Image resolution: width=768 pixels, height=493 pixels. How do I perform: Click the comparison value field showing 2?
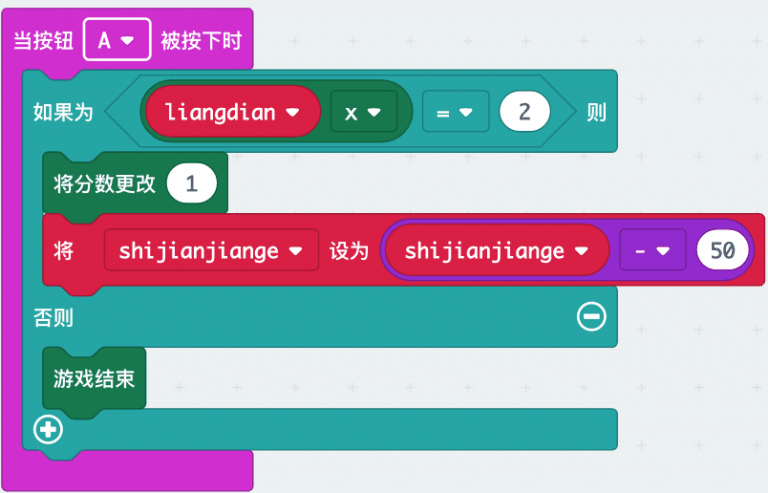click(525, 112)
